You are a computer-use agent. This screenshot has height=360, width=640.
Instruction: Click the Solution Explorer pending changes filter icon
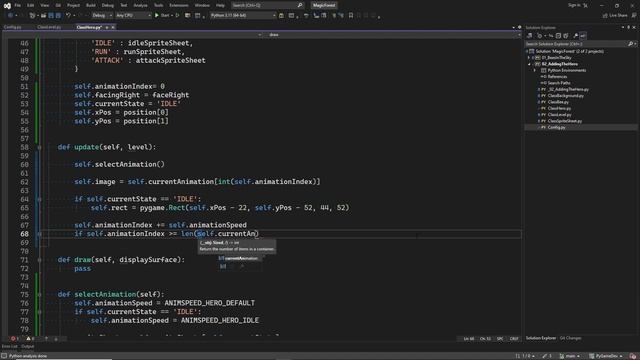540,36
